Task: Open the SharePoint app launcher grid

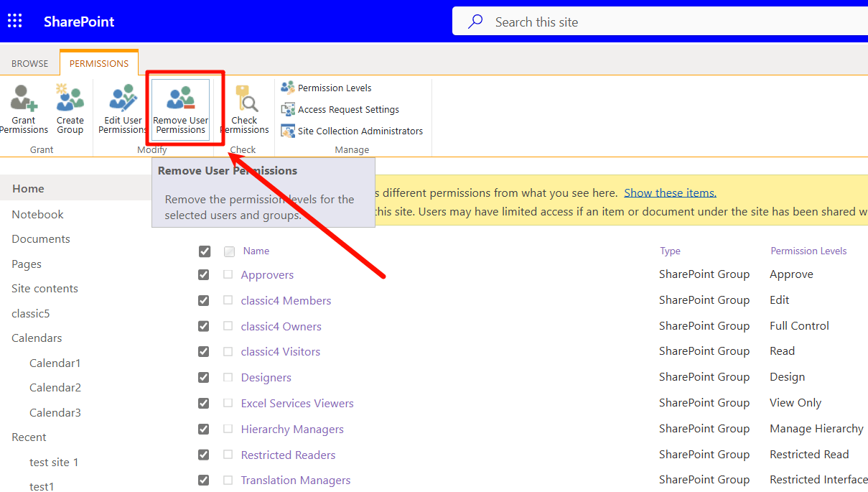Action: [x=14, y=21]
